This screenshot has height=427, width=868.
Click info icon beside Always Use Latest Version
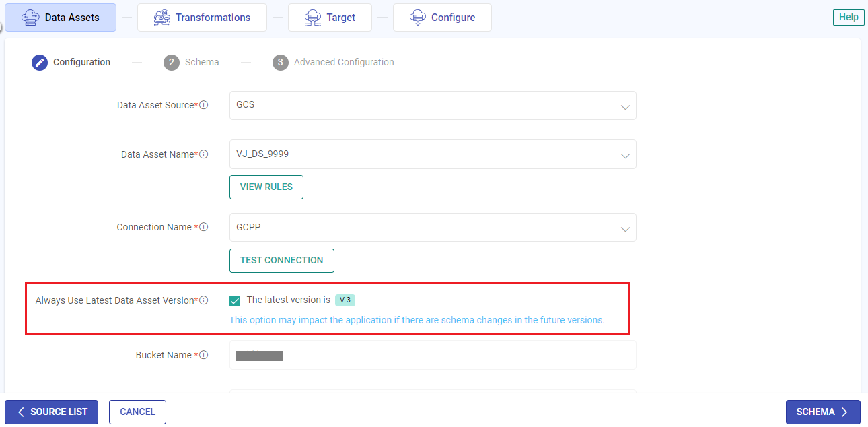(x=204, y=300)
